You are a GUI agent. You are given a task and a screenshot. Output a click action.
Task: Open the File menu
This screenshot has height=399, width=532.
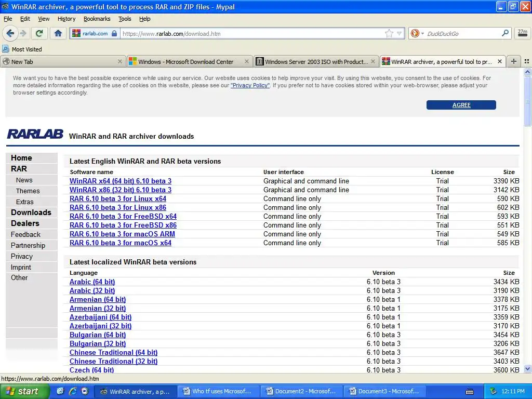[8, 19]
